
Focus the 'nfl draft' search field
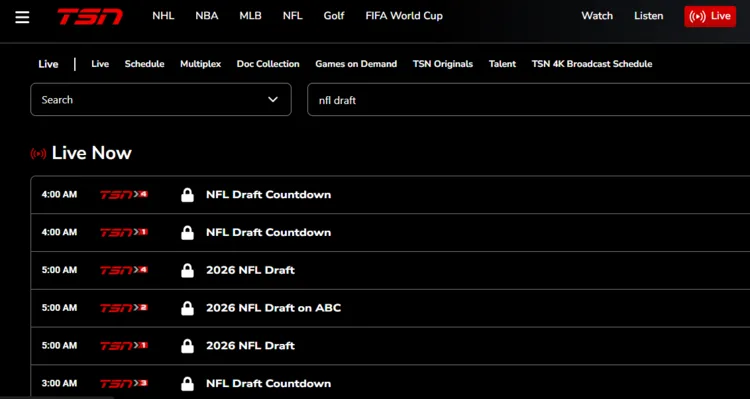click(529, 100)
